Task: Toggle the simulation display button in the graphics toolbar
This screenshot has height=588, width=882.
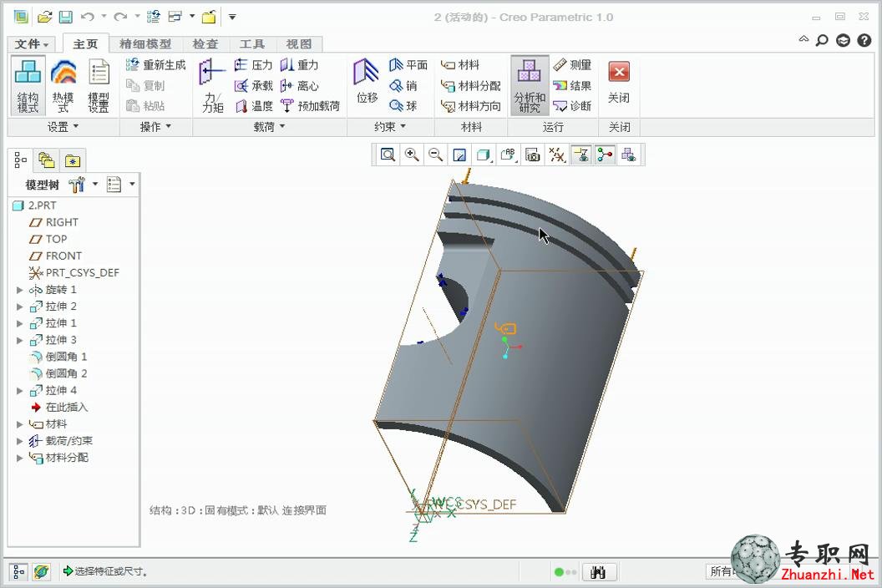Action: point(629,155)
